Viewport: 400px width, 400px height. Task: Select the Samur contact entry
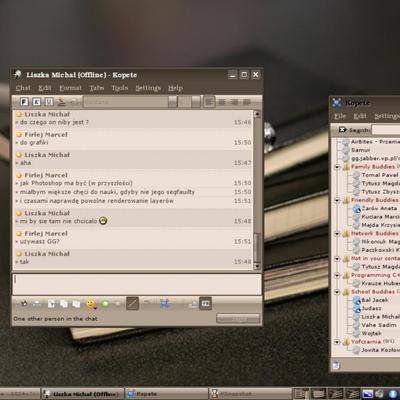click(x=360, y=150)
